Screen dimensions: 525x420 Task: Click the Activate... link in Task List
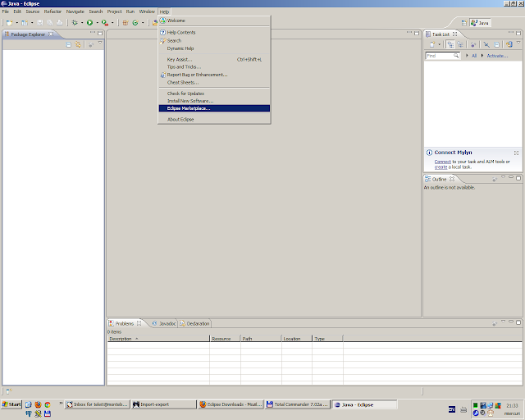tap(497, 56)
